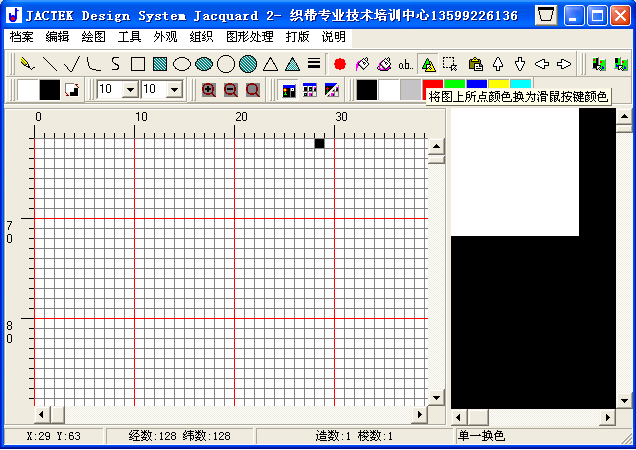Pick the cyan palette swatch

(x=520, y=84)
